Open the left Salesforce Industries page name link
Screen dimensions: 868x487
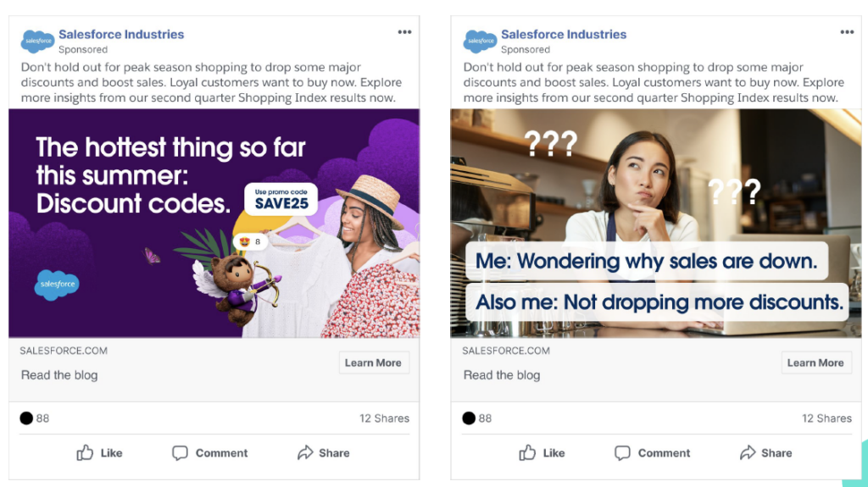pos(121,35)
